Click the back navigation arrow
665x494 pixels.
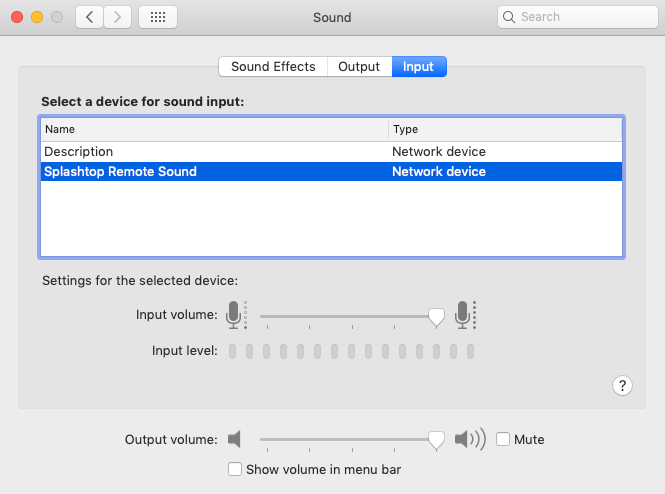[90, 17]
